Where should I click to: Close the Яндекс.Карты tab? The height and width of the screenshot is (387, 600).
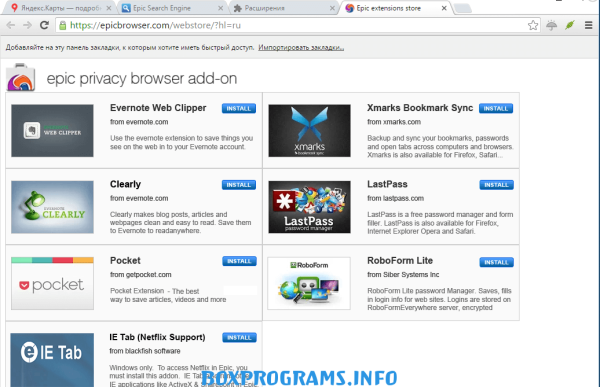pyautogui.click(x=109, y=8)
